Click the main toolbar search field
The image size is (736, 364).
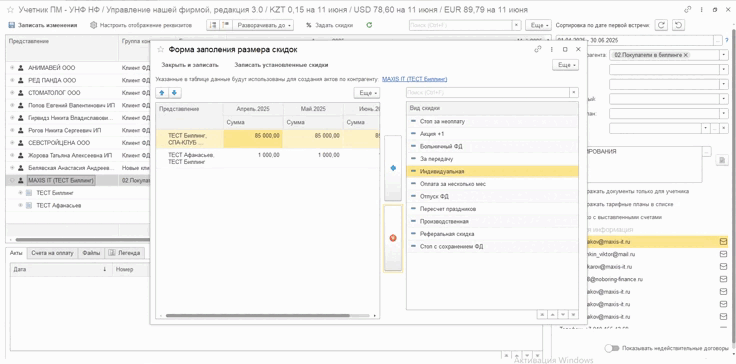tap(461, 25)
